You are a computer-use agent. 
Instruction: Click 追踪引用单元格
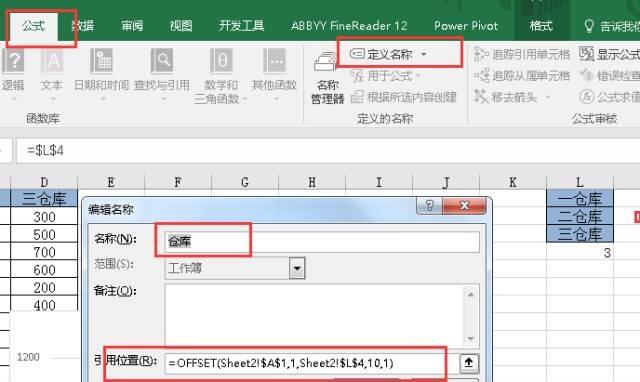[522, 54]
